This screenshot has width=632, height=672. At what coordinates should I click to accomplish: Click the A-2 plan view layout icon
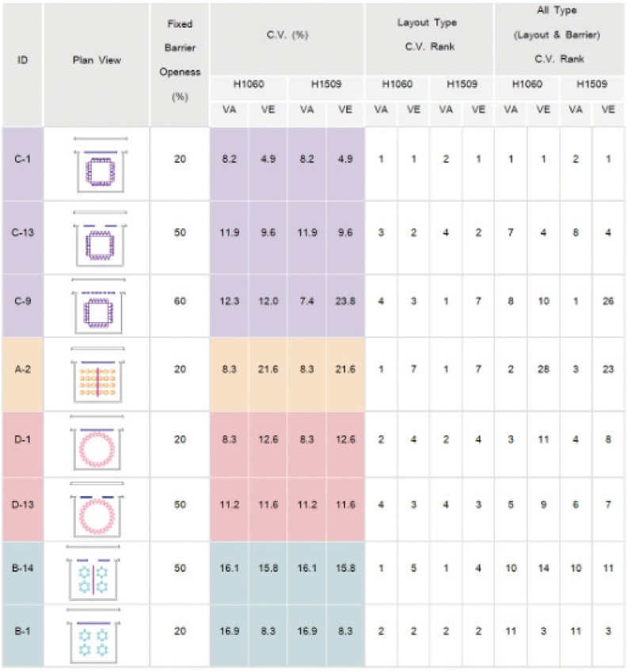click(97, 375)
